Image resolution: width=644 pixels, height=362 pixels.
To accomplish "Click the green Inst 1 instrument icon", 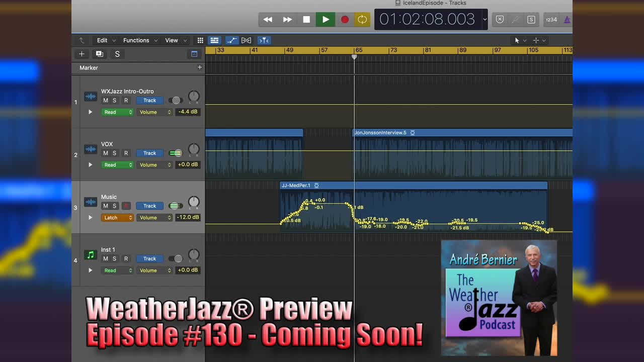I will 91,255.
